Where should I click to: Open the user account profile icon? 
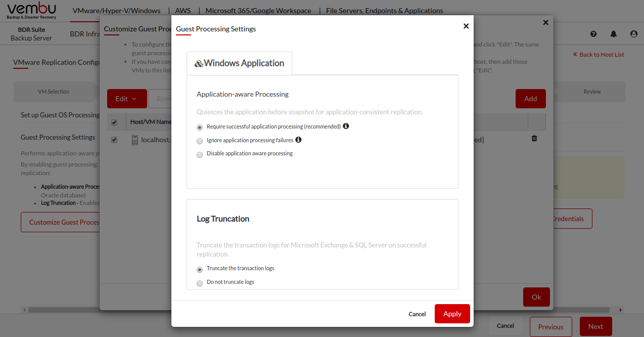634,34
